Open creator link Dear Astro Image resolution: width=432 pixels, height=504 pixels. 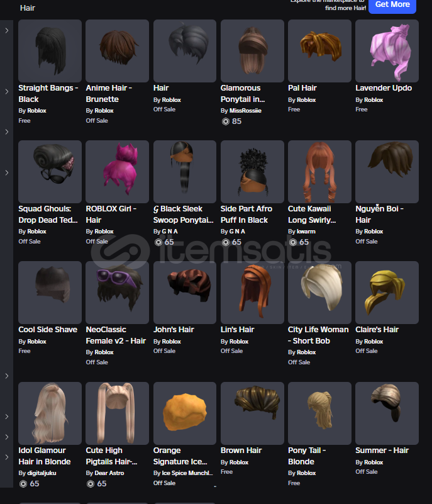pyautogui.click(x=109, y=473)
